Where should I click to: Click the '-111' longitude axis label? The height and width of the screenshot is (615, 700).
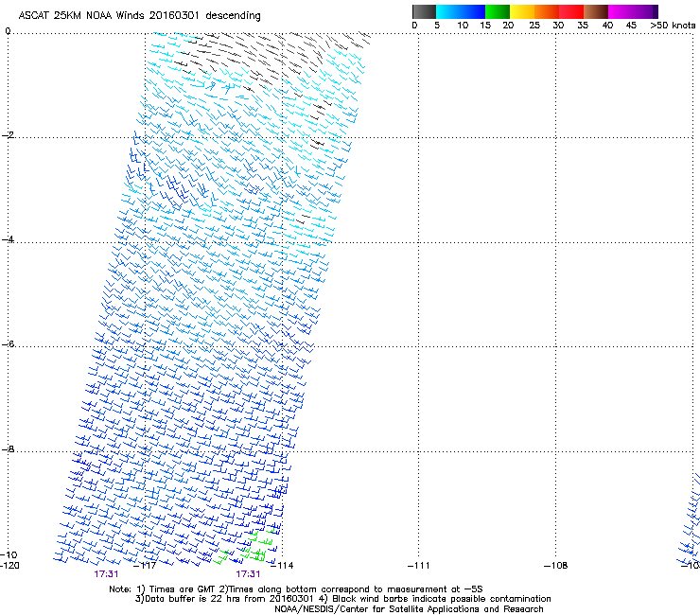419,566
